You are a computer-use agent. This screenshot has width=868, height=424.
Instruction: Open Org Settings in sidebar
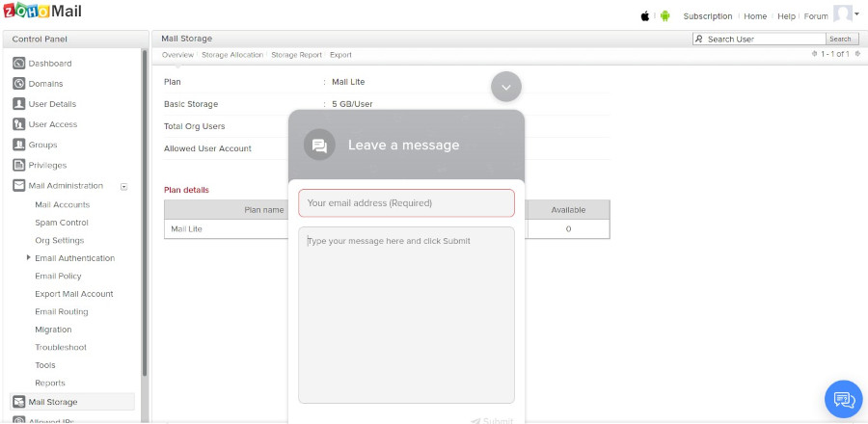point(59,240)
